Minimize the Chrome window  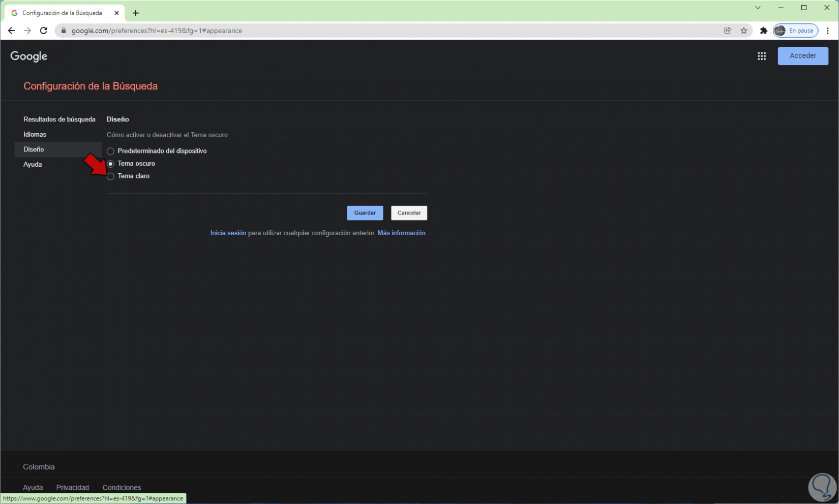(781, 8)
